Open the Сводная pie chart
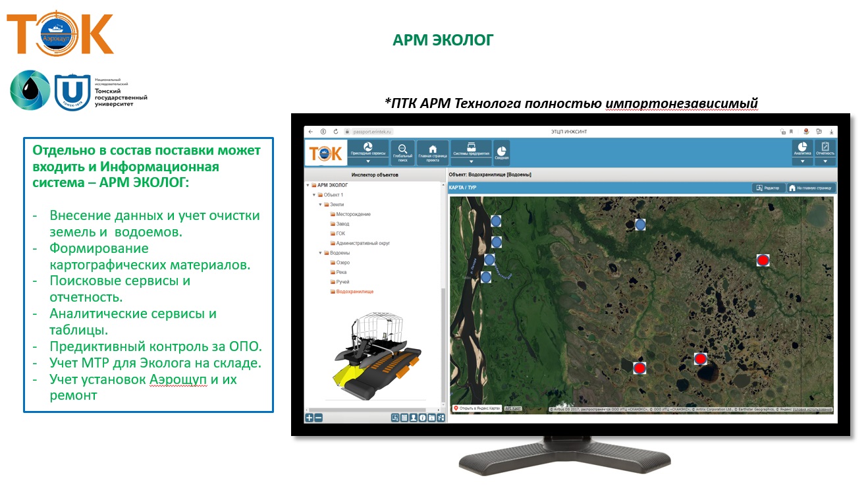Image resolution: width=868 pixels, height=490 pixels. tap(501, 152)
